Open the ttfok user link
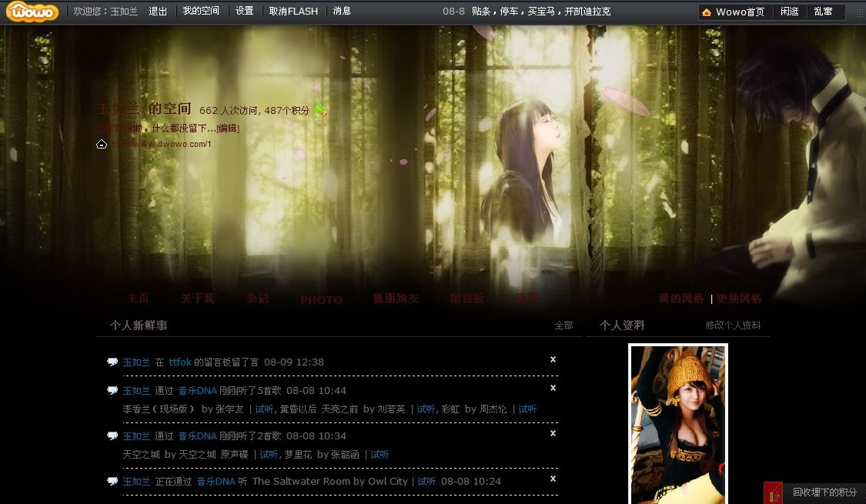Image resolution: width=866 pixels, height=504 pixels. pos(180,362)
